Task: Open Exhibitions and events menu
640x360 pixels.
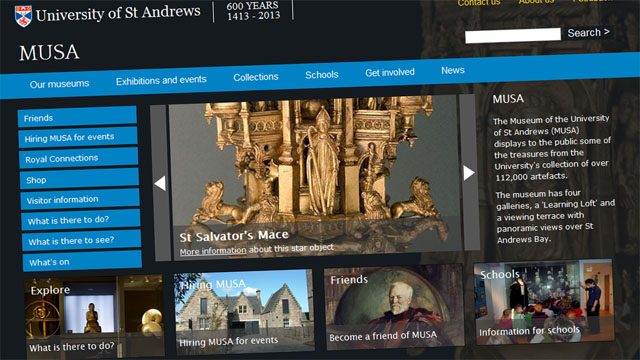Action: click(x=161, y=80)
